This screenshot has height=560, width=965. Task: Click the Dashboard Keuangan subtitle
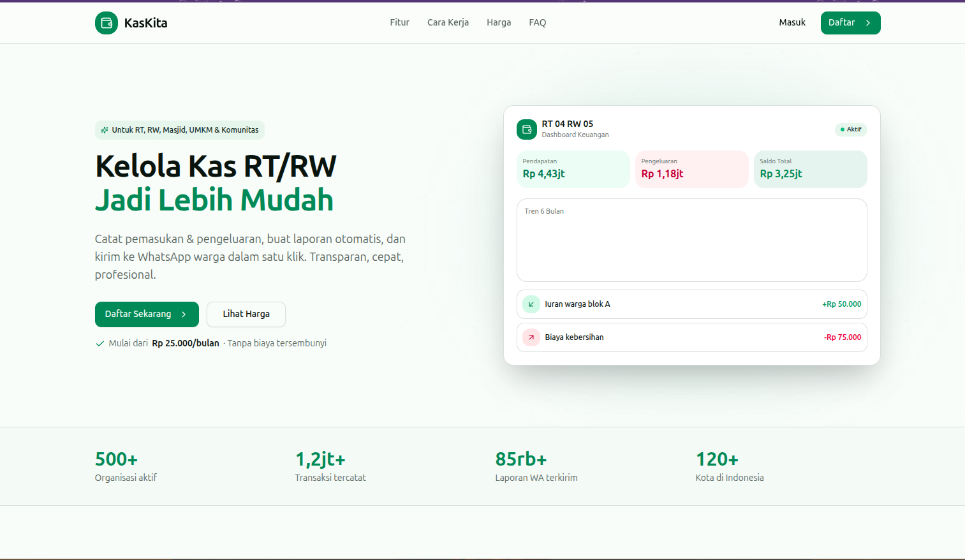click(575, 135)
